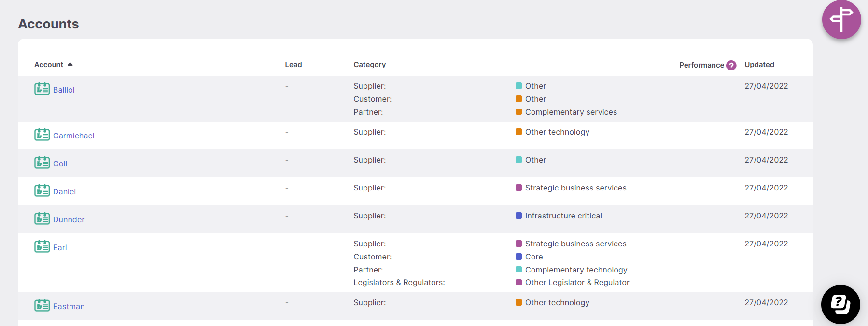Click the Eastman account icon

click(x=42, y=305)
